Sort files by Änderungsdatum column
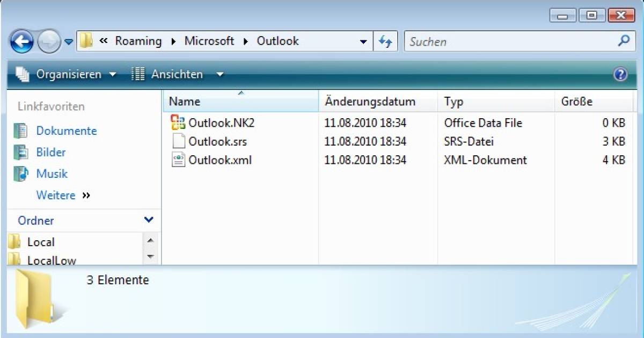 [378, 101]
